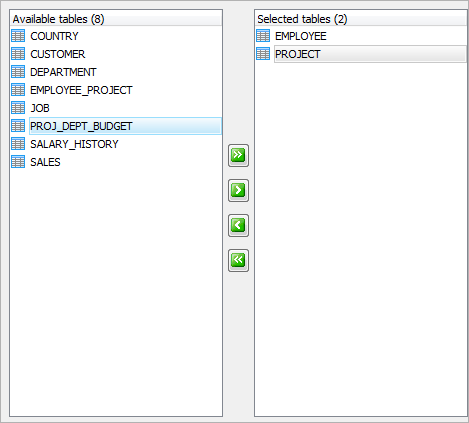Viewport: 469px width, 423px height.
Task: Select the DEPARTMENT table
Action: pos(63,72)
